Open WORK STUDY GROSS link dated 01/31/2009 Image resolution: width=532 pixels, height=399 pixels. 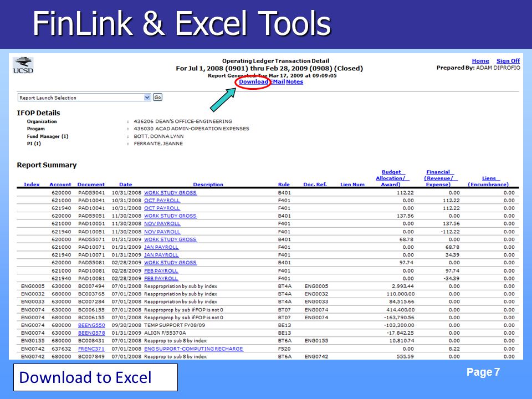click(x=170, y=239)
